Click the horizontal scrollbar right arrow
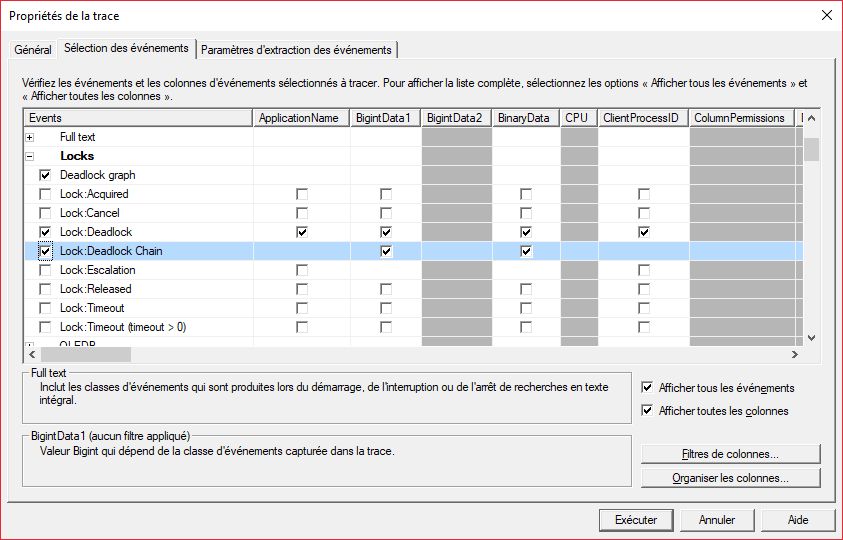Screen dimensions: 843x540 pyautogui.click(x=795, y=354)
